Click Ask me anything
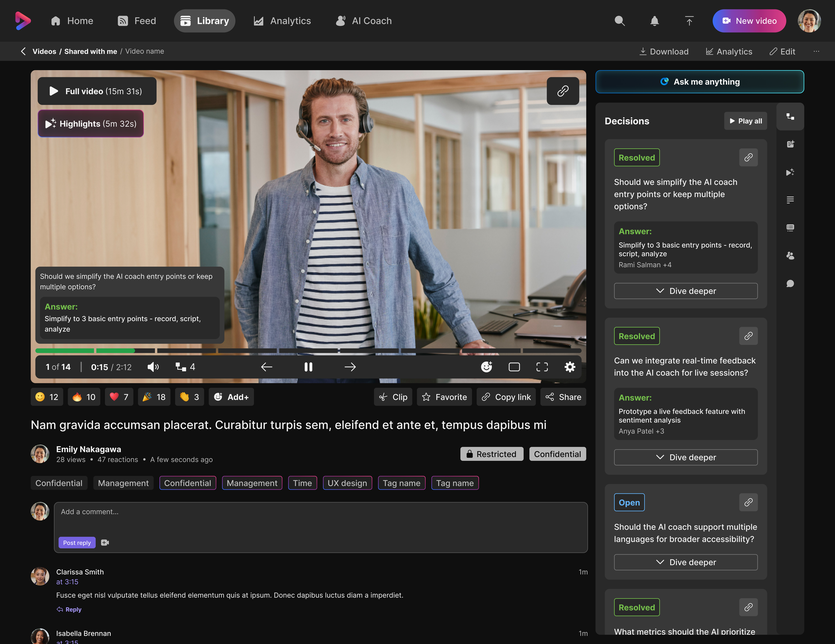 click(700, 81)
